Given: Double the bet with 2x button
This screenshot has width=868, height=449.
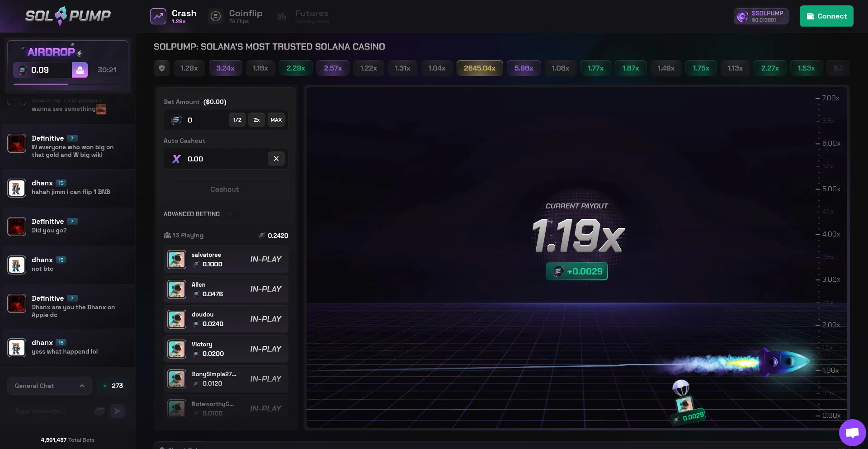Looking at the screenshot, I should (257, 120).
